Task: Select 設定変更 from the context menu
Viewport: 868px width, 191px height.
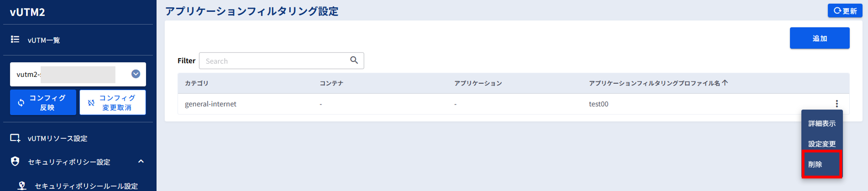Action: click(x=822, y=144)
